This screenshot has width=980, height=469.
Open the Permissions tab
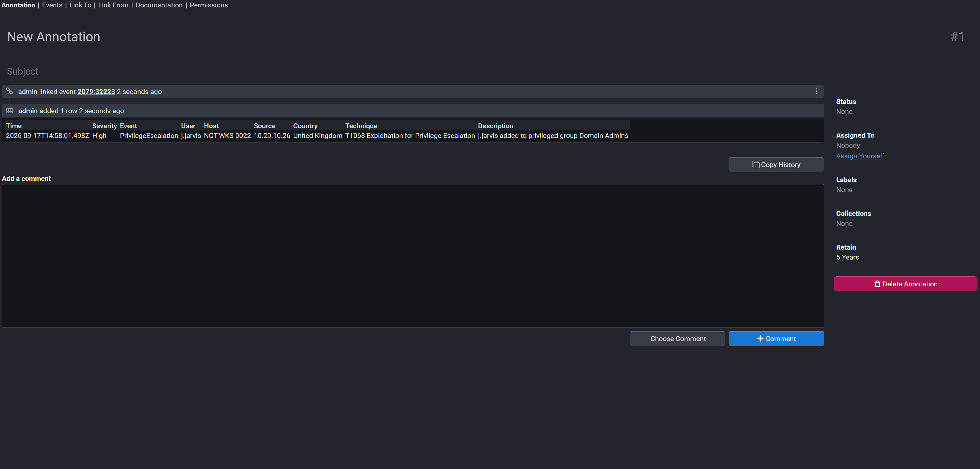(x=209, y=5)
